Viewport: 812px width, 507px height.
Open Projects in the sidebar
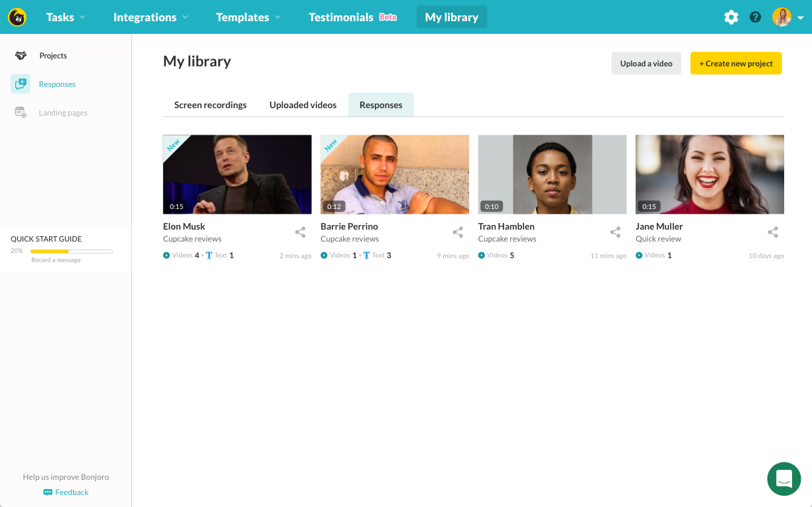(53, 56)
